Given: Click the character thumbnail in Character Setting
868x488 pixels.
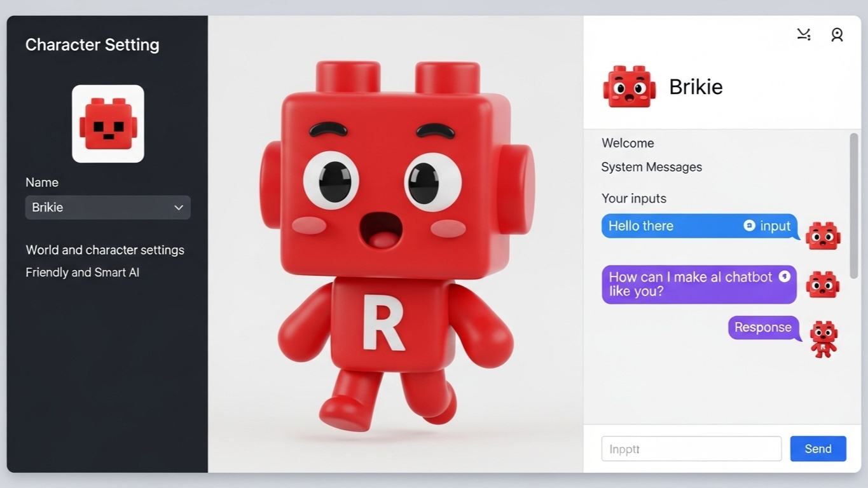Looking at the screenshot, I should 108,124.
